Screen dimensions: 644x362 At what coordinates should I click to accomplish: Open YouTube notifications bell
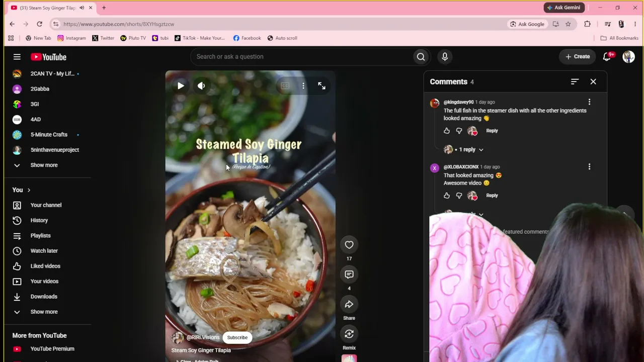coord(607,57)
